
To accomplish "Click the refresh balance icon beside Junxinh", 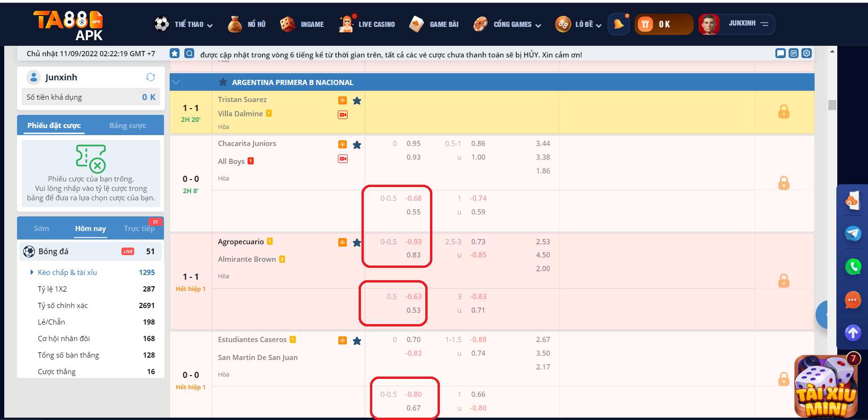I will 151,77.
